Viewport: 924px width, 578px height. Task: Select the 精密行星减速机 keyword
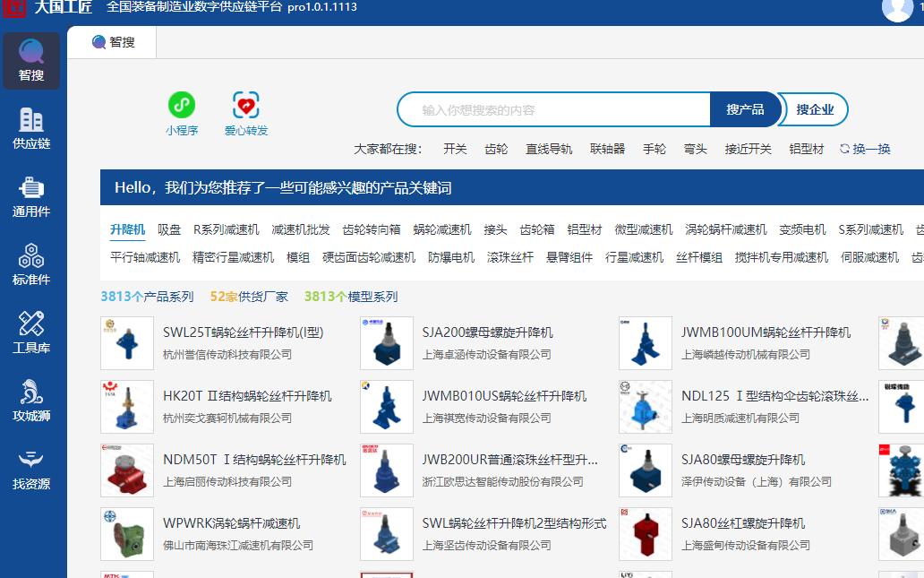234,258
